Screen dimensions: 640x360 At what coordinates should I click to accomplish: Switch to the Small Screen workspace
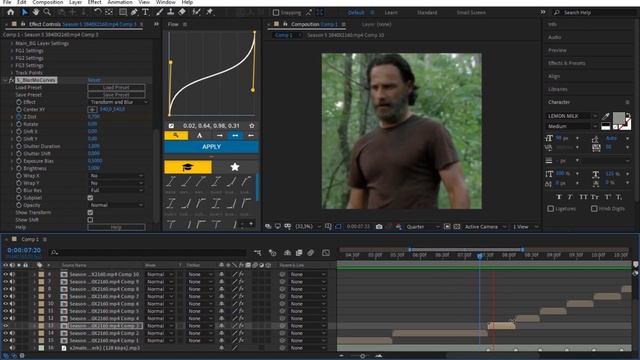[471, 13]
